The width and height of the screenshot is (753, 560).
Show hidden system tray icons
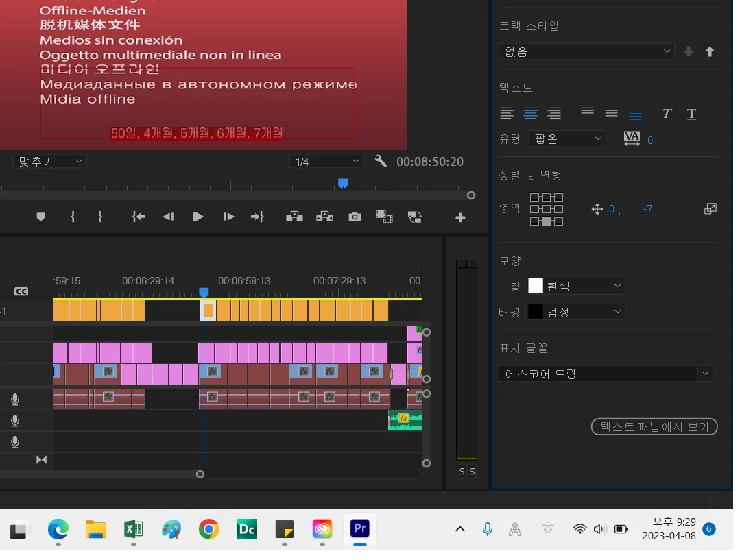point(460,529)
